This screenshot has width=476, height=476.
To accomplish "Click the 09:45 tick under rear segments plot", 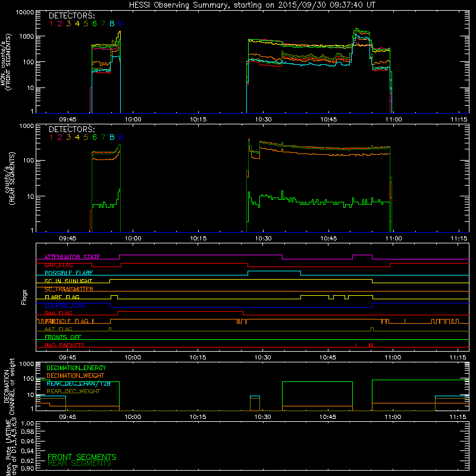I will tap(67, 239).
